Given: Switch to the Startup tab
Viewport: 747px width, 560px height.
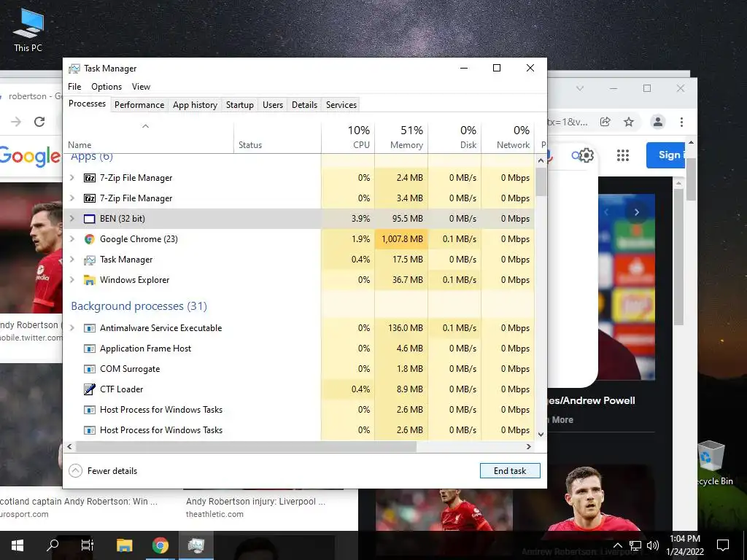Looking at the screenshot, I should (x=239, y=105).
